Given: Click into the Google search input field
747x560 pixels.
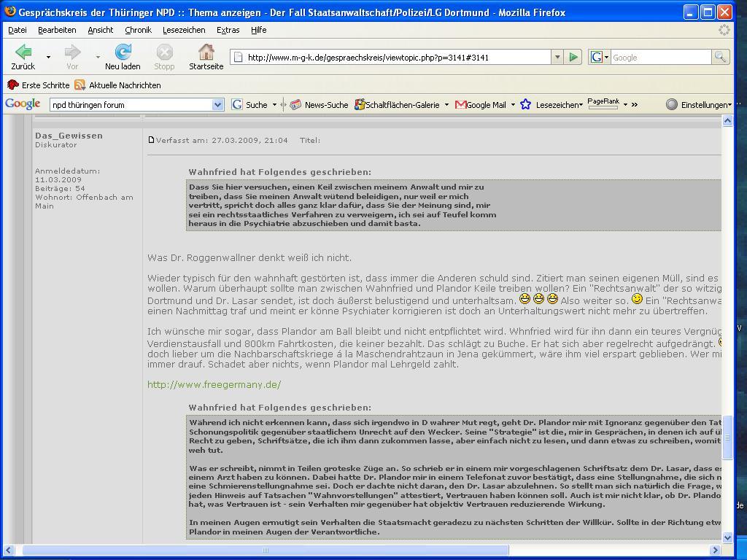Looking at the screenshot, I should pos(660,57).
